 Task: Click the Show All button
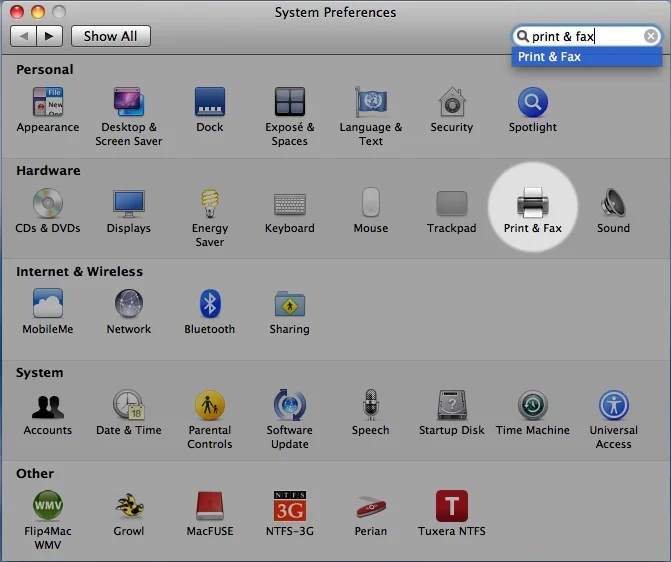[111, 36]
